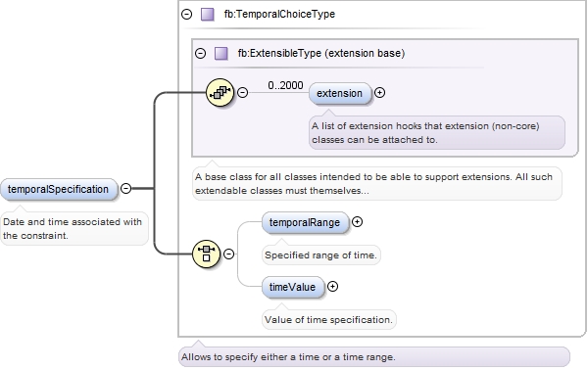This screenshot has width=588, height=370.
Task: Collapse the fb:TemporalChoiceType box
Action: click(x=186, y=15)
